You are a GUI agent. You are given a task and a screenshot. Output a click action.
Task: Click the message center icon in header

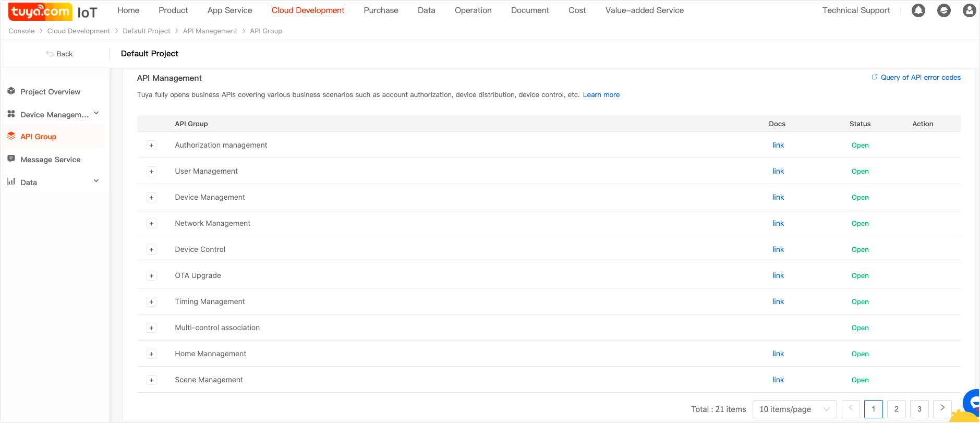943,10
